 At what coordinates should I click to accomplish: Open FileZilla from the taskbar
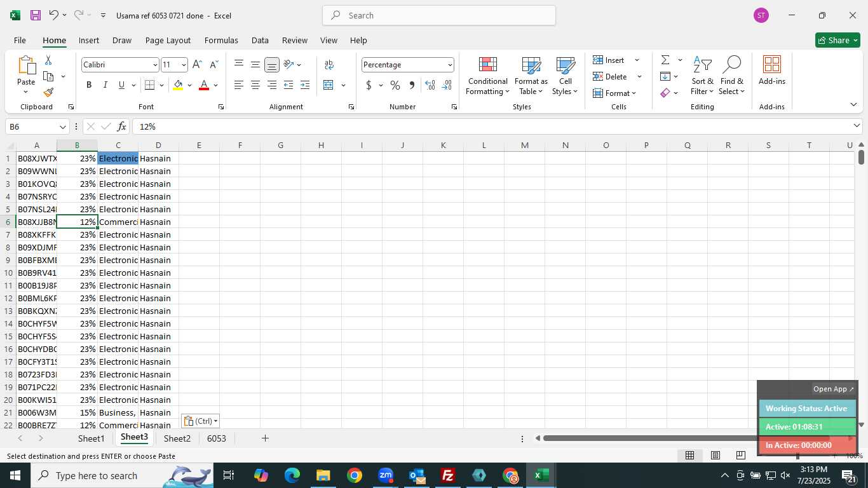(448, 475)
